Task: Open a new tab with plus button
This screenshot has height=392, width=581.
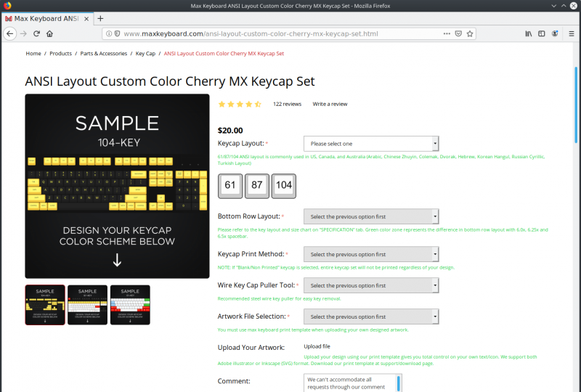Action: 100,18
